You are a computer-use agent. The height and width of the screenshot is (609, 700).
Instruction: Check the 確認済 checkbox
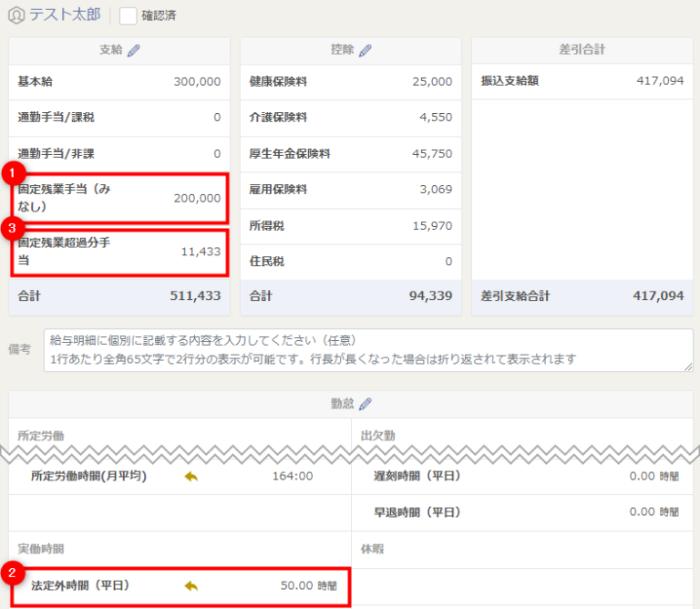[129, 15]
